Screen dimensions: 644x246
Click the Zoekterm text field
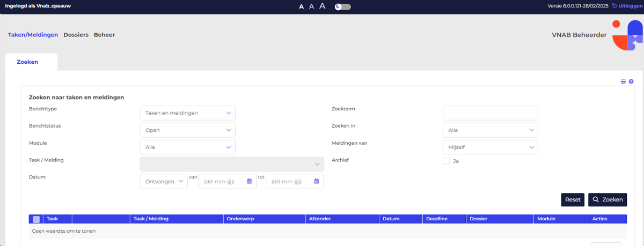(x=490, y=113)
